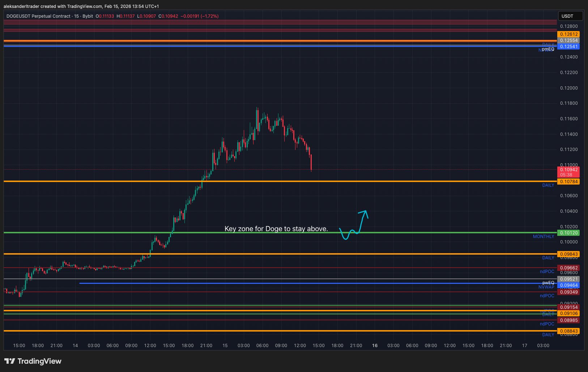The width and height of the screenshot is (588, 372).
Task: Click the gray 0.09521 price label
Action: point(568,279)
